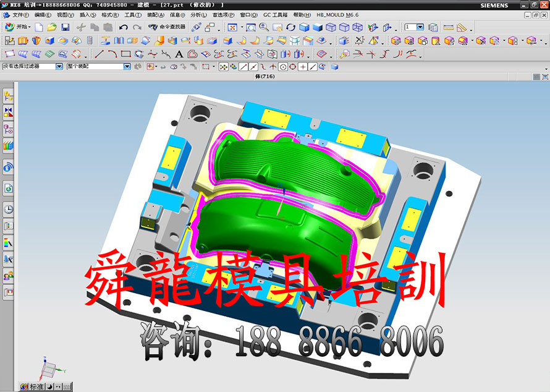Open the Command Finder (命令查找器)
The image size is (550, 392).
coord(166,27)
